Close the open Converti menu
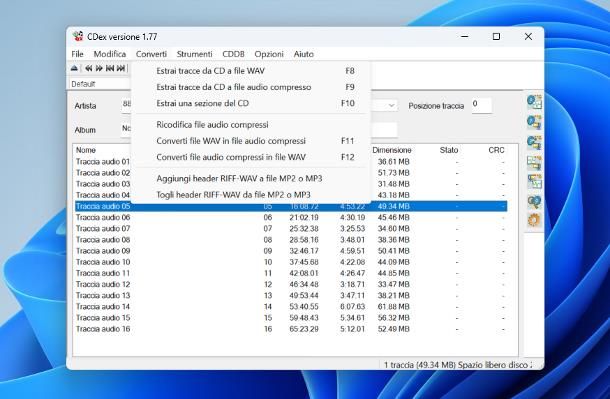 [x=151, y=54]
